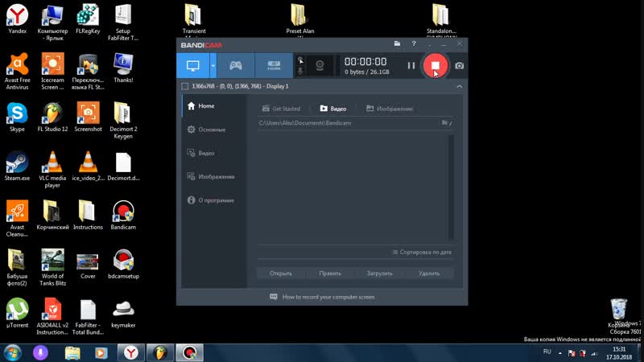Open Avast Free Antivirus desktop icon

coord(17,72)
